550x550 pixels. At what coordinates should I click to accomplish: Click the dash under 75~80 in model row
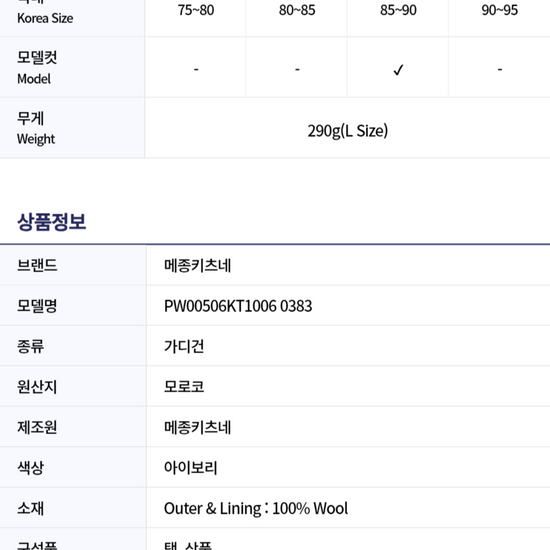coord(196,69)
